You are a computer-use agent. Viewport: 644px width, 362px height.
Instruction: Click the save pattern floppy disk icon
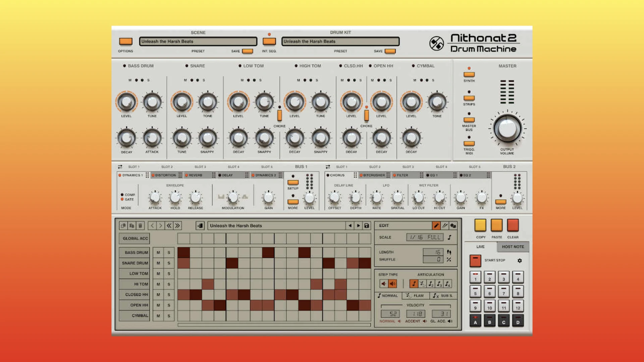(x=367, y=226)
